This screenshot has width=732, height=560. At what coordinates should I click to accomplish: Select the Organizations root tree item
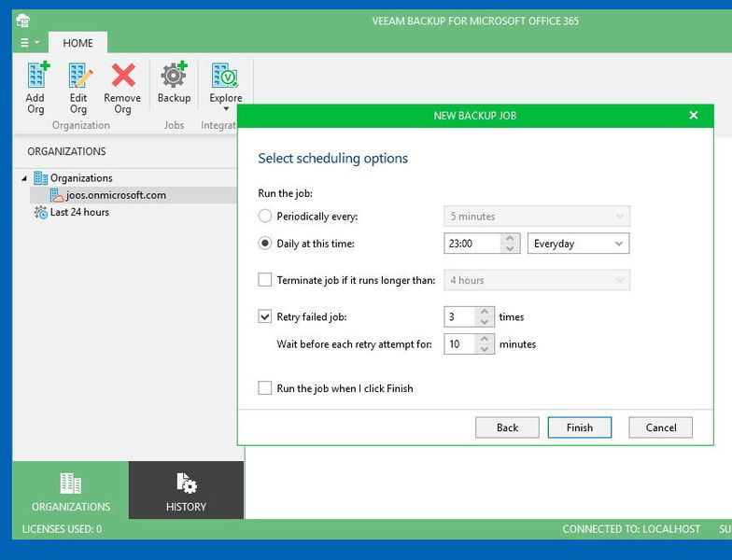(81, 178)
